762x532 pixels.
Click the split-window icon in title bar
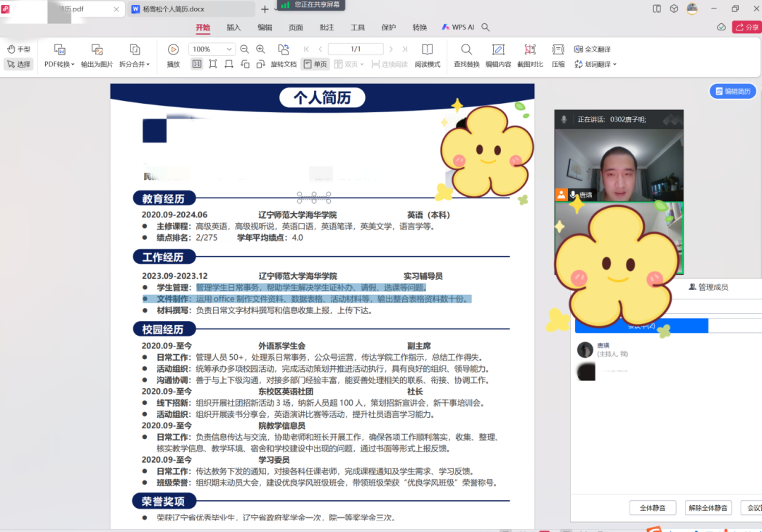pos(657,8)
